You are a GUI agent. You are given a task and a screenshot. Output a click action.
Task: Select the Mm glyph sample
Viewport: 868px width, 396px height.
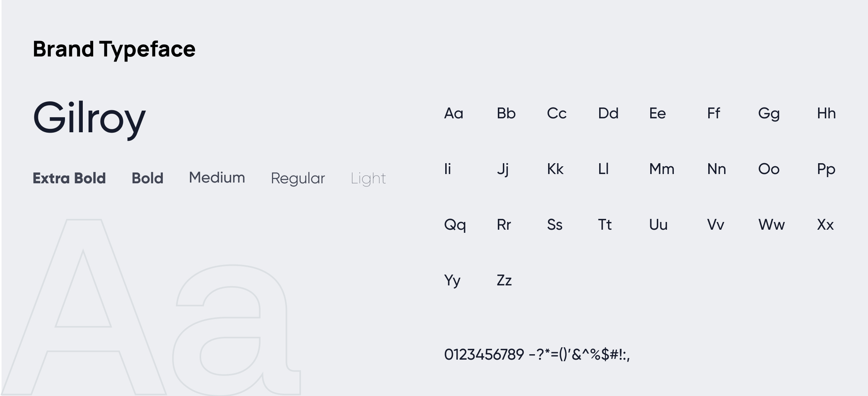(x=662, y=169)
